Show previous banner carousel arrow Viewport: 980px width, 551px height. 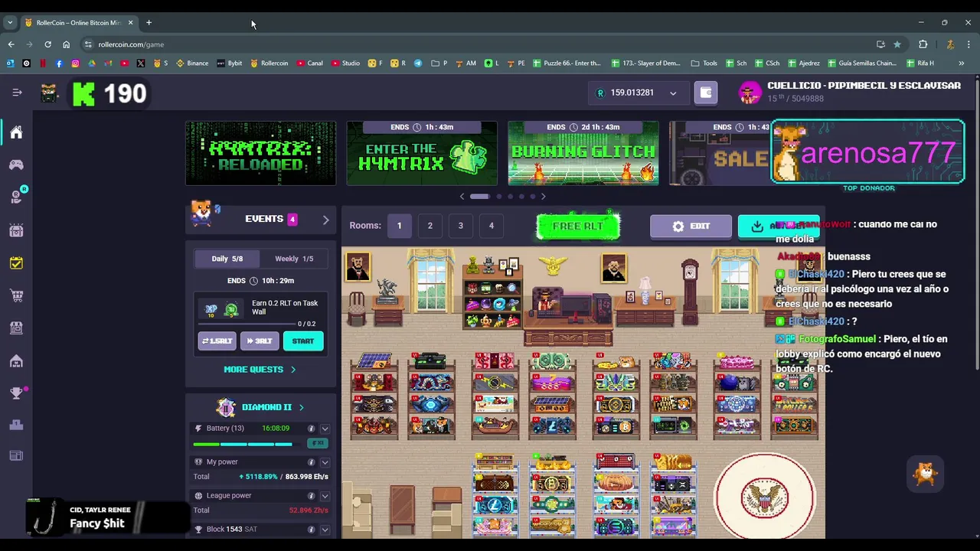point(462,197)
